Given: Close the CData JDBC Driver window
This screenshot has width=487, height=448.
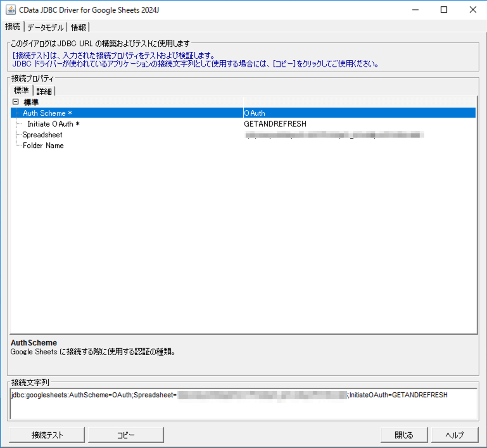Looking at the screenshot, I should coord(472,10).
